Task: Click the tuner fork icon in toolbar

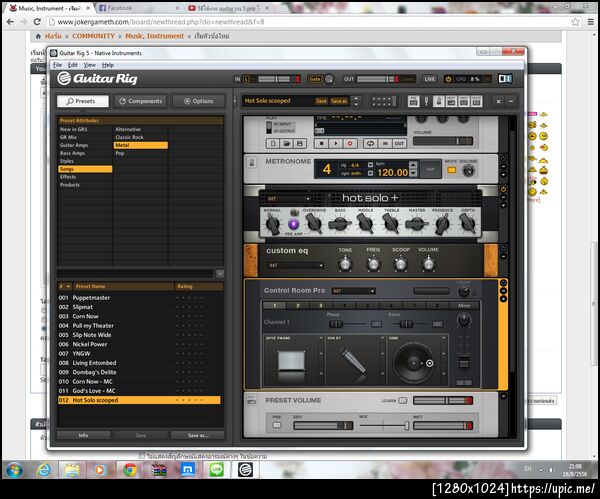Action: pyautogui.click(x=426, y=101)
